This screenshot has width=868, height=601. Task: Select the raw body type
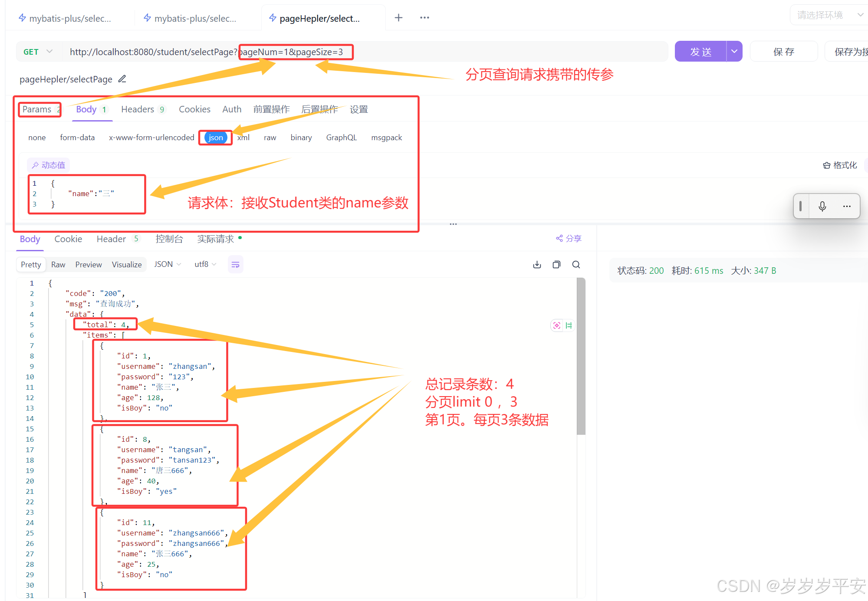tap(270, 138)
